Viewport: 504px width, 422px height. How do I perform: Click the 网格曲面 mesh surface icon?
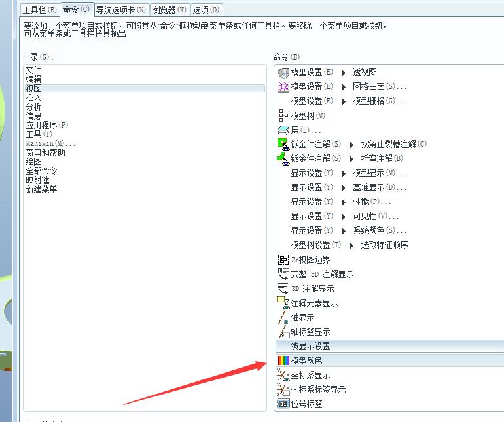coord(283,87)
